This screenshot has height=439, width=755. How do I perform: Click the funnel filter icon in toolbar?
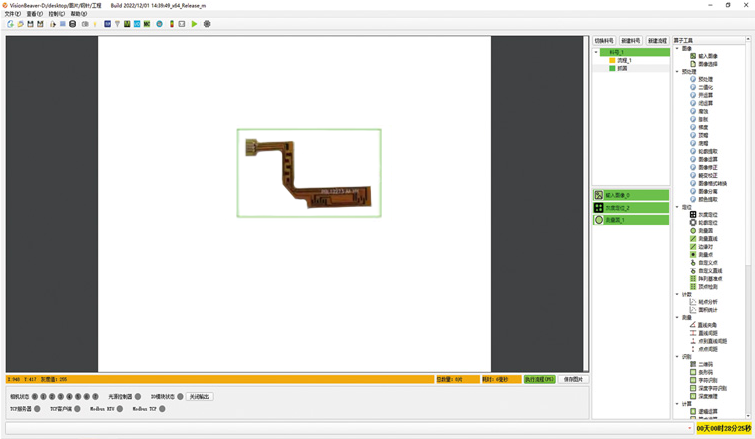(x=117, y=24)
